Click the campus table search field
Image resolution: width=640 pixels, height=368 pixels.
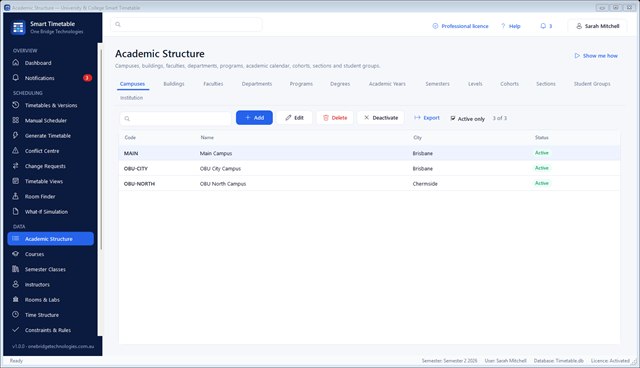pyautogui.click(x=176, y=118)
